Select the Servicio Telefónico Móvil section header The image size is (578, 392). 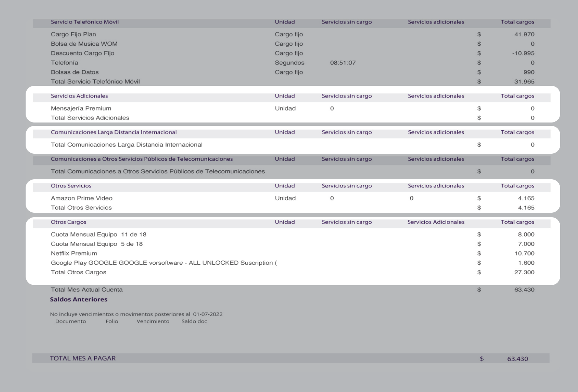pyautogui.click(x=85, y=22)
